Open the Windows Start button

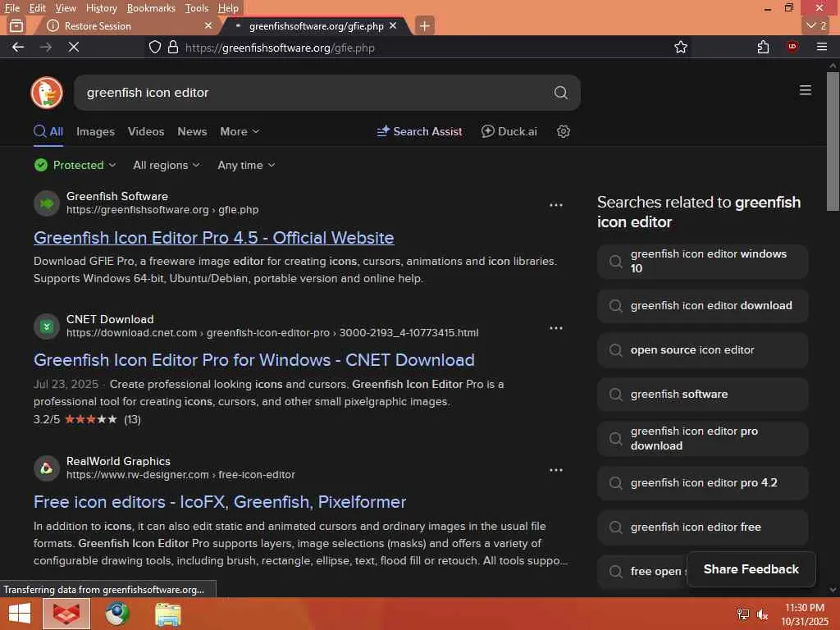pos(20,614)
